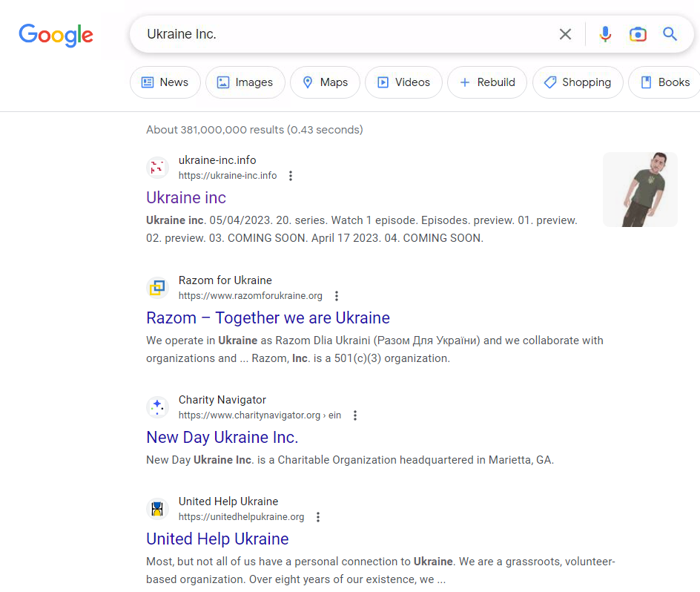The width and height of the screenshot is (700, 592).
Task: Switch to the Shopping filter
Action: point(578,82)
